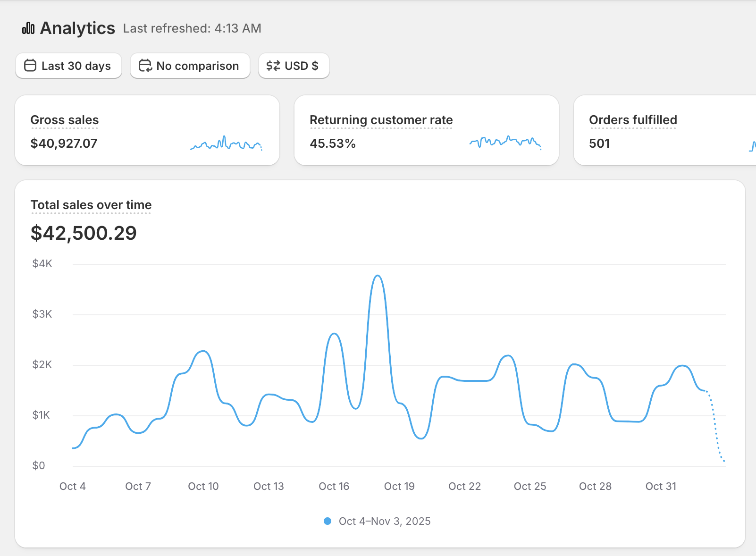The height and width of the screenshot is (556, 756).
Task: Click the Analytics bar chart icon
Action: 28,28
